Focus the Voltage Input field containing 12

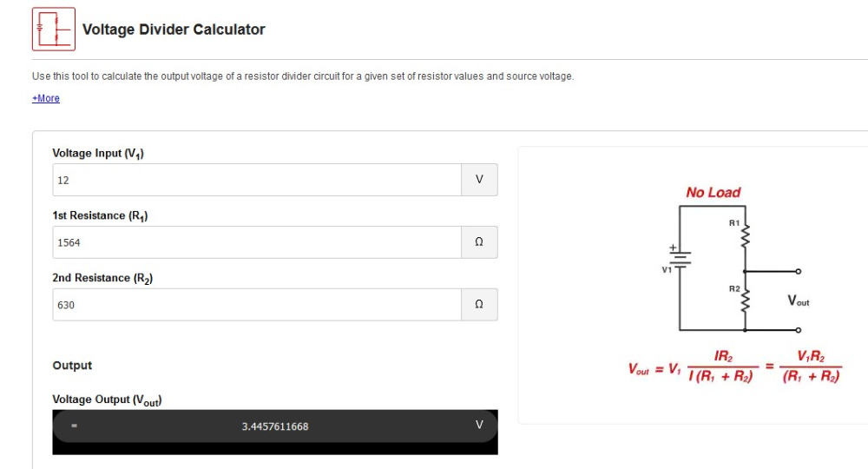pos(256,180)
